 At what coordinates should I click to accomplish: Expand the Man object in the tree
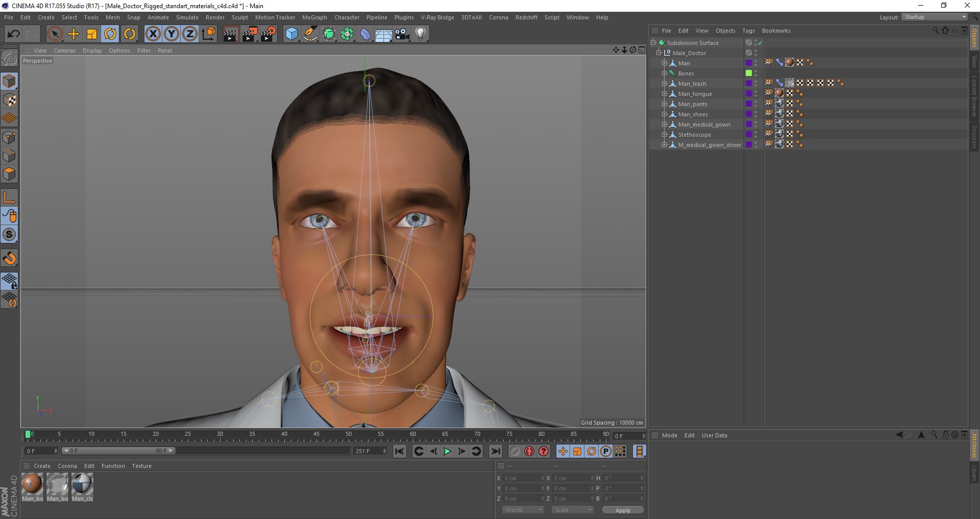coord(665,63)
